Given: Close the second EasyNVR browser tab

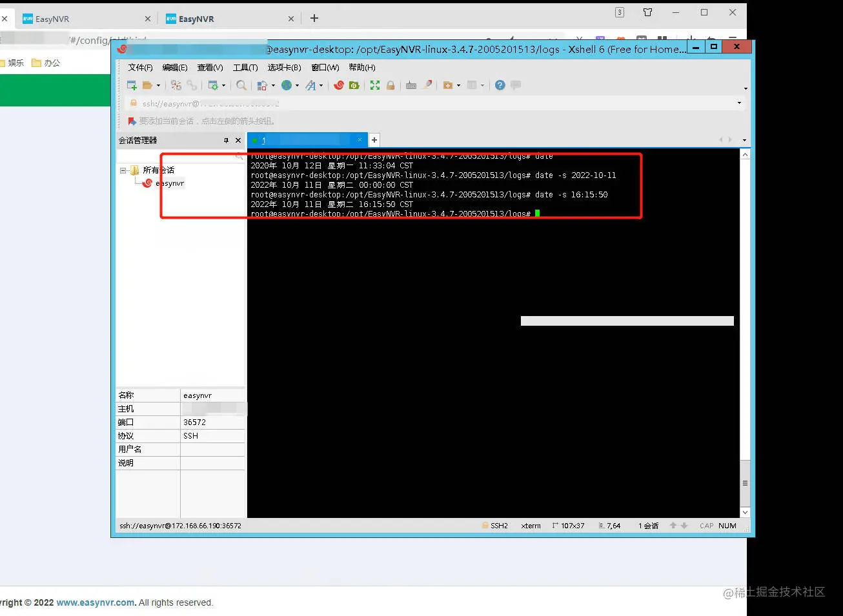Looking at the screenshot, I should (x=291, y=19).
